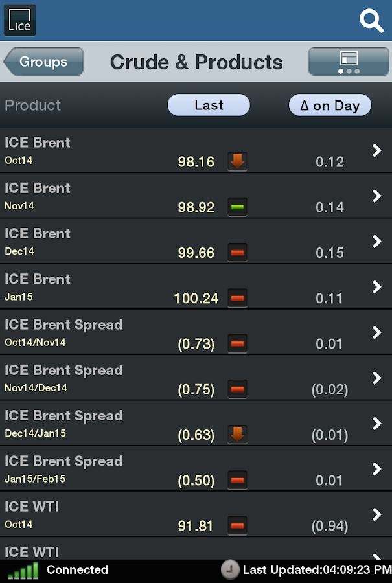
Task: Expand the ICE Brent Oct14 row chevron
Action: (376, 150)
